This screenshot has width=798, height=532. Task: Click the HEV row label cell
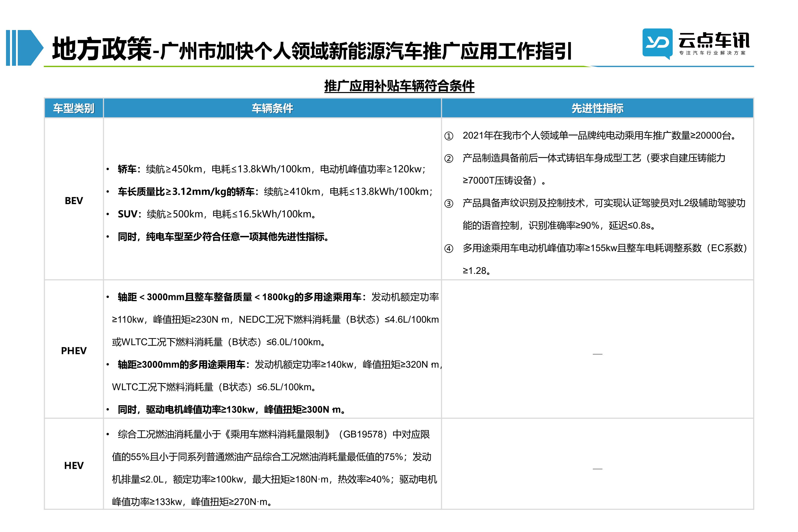[x=74, y=465]
